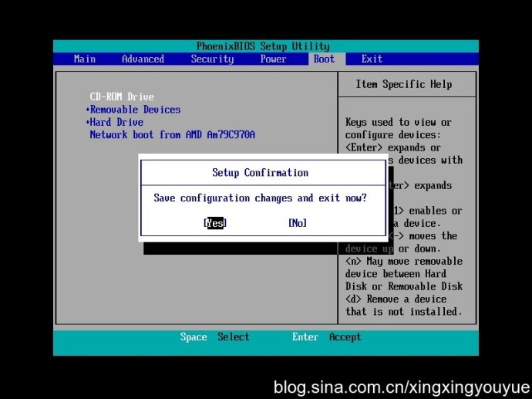Image resolution: width=532 pixels, height=399 pixels.
Task: Expand the Removable Devices entry
Action: click(x=133, y=110)
